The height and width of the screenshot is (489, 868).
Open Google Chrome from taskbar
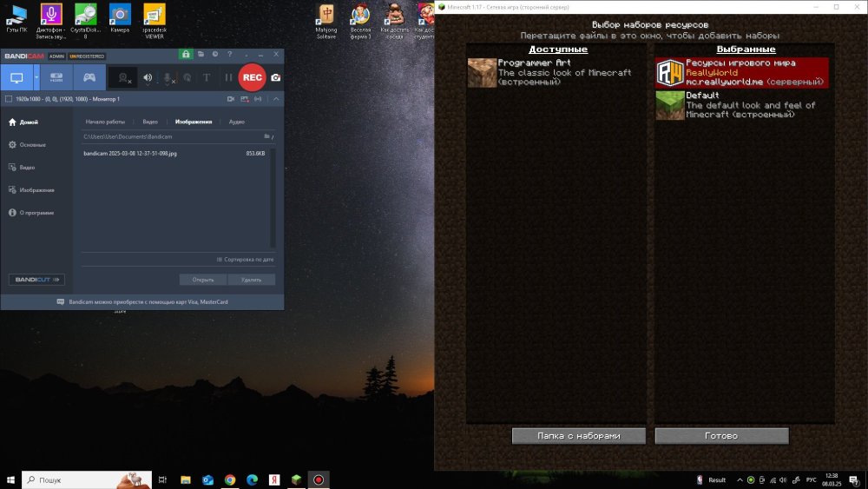tap(230, 479)
